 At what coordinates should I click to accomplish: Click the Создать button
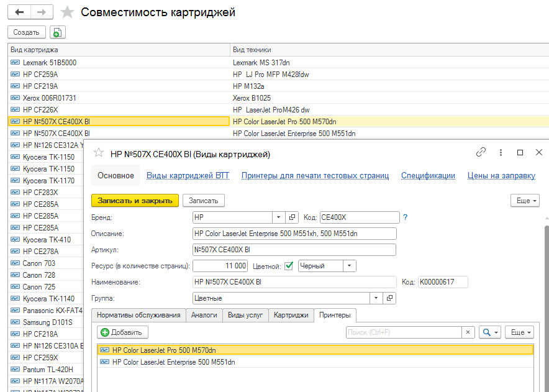click(x=27, y=32)
